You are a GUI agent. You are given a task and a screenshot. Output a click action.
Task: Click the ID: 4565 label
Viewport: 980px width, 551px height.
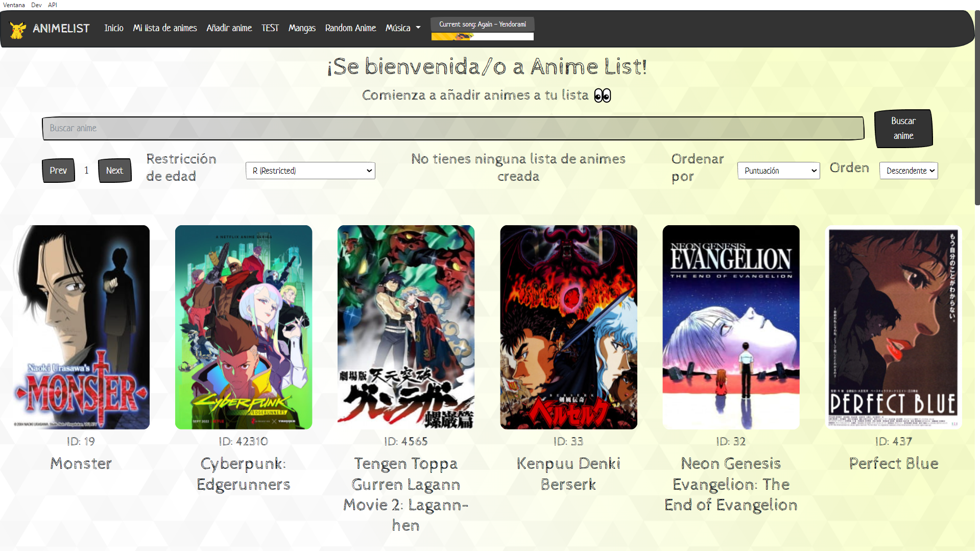[x=406, y=441]
